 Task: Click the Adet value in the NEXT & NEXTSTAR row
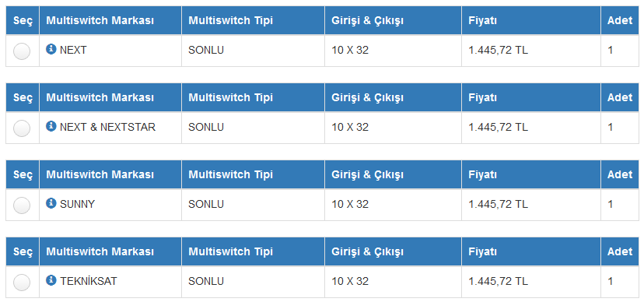pyautogui.click(x=611, y=127)
